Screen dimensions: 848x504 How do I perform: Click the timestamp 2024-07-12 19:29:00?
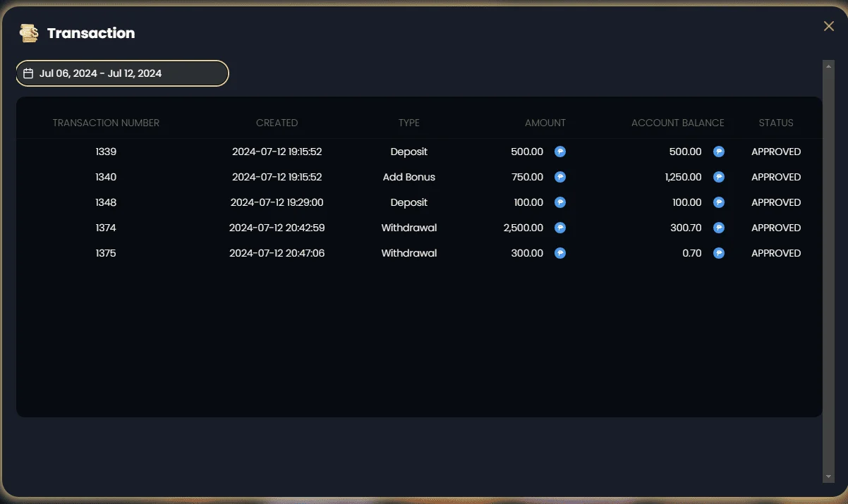(277, 202)
